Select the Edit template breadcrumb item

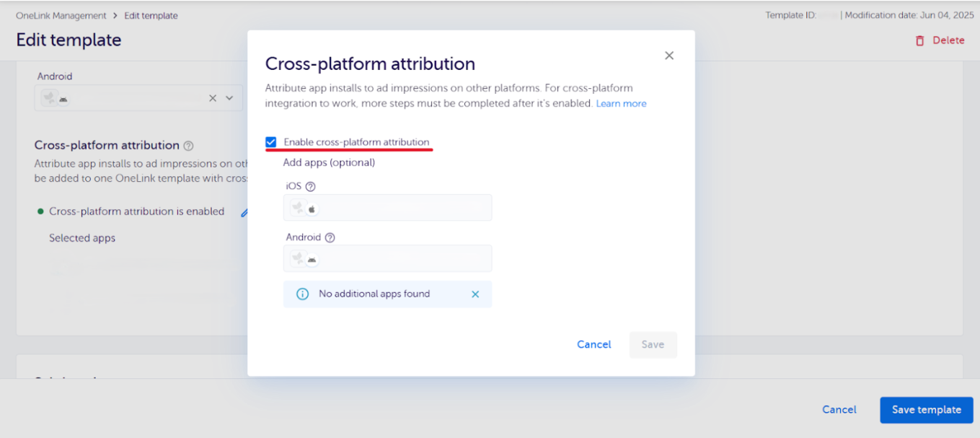point(151,15)
